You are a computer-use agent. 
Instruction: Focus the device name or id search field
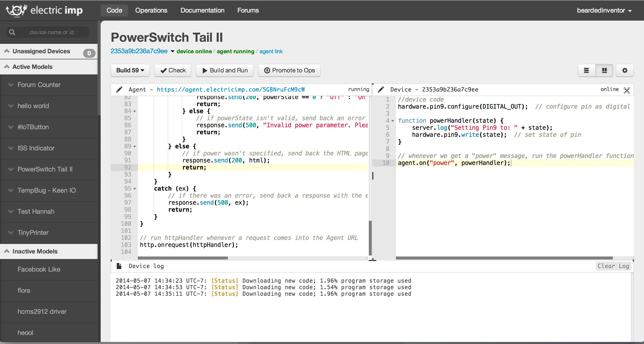(x=56, y=32)
